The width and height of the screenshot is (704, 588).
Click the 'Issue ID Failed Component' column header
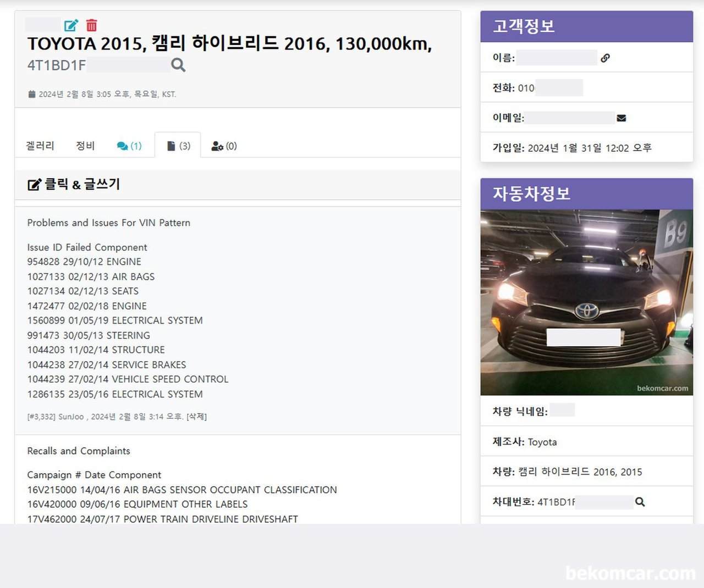(87, 247)
